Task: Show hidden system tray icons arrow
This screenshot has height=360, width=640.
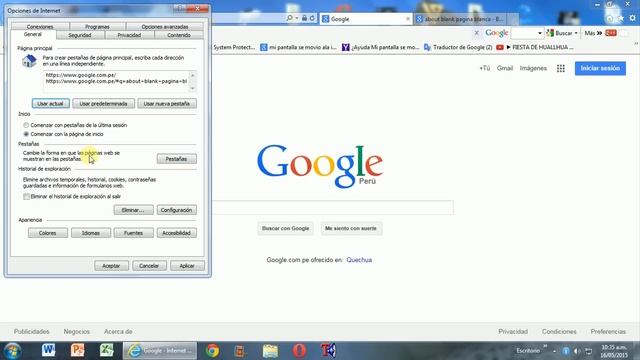Action: (554, 351)
